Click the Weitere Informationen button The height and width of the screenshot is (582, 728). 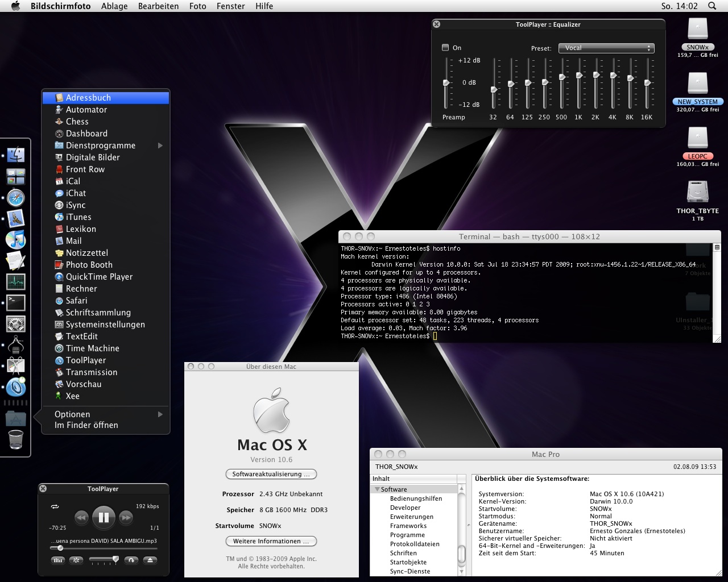[x=271, y=541]
